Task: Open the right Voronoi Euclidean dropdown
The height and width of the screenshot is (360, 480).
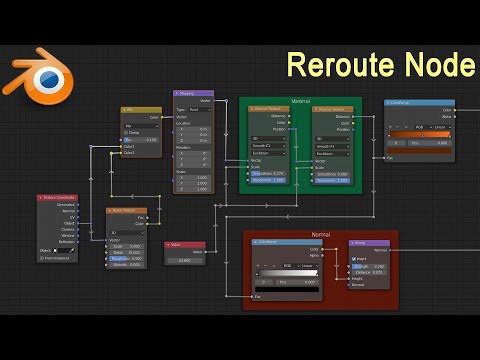Action: pyautogui.click(x=333, y=154)
